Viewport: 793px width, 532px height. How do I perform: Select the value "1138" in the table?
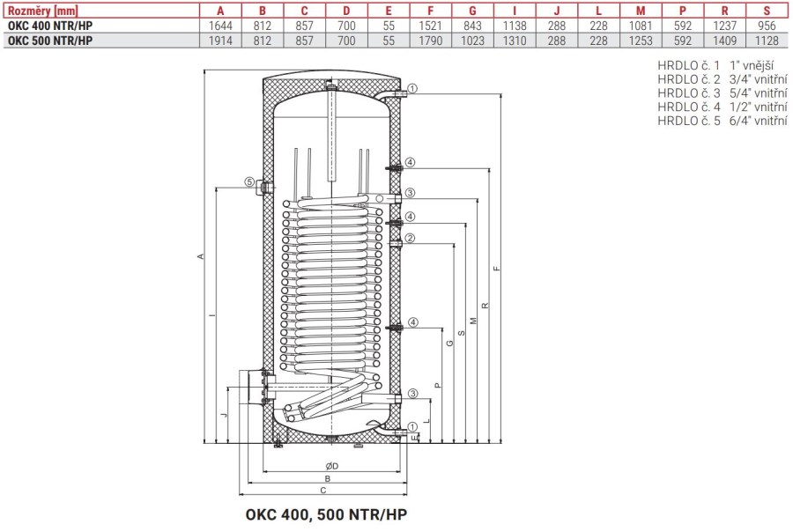coord(515,26)
